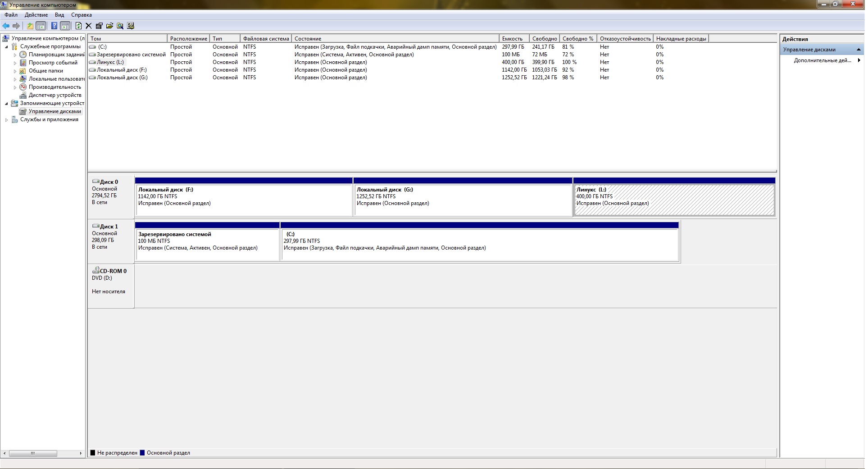Expand the Планировщик заданий node
Image resolution: width=868 pixels, height=469 pixels.
pyautogui.click(x=15, y=55)
